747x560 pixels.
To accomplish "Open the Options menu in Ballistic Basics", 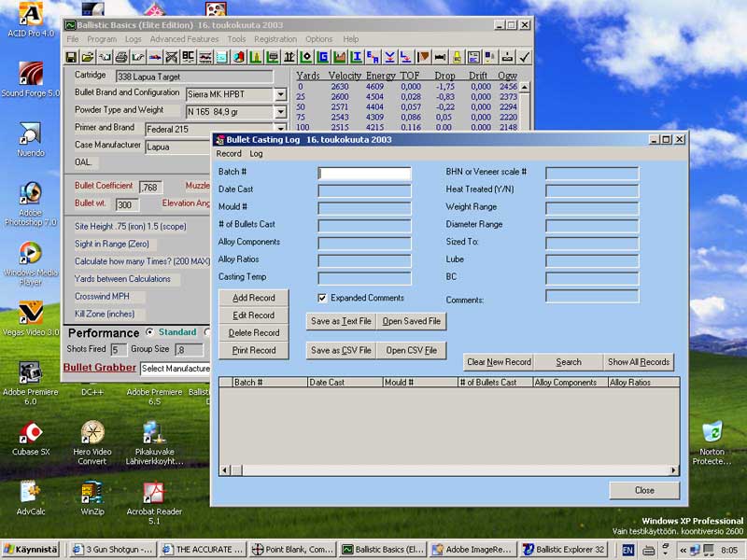I will click(319, 39).
